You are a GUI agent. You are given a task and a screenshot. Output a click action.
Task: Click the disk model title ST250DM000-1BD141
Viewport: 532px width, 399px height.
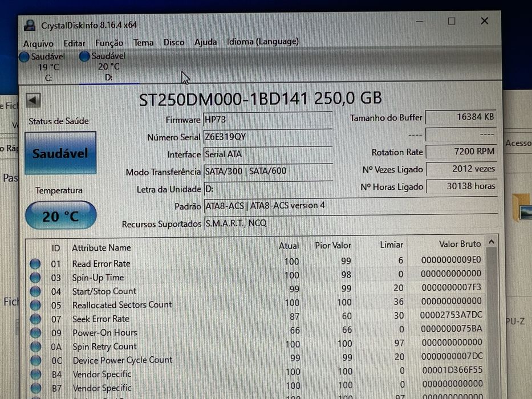click(224, 99)
